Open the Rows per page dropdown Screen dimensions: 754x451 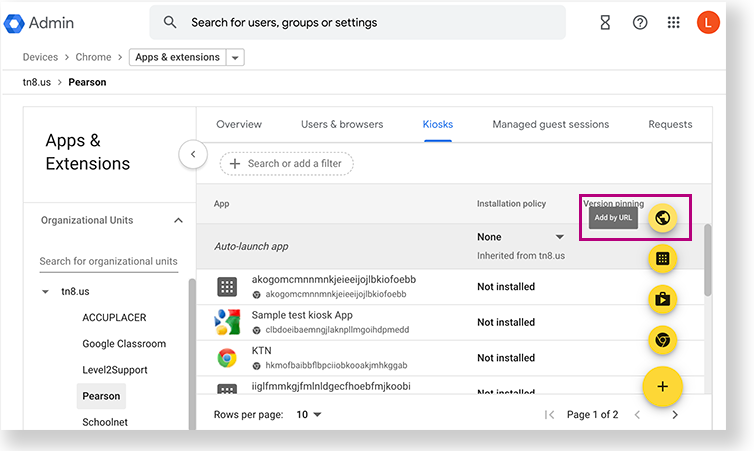[309, 414]
